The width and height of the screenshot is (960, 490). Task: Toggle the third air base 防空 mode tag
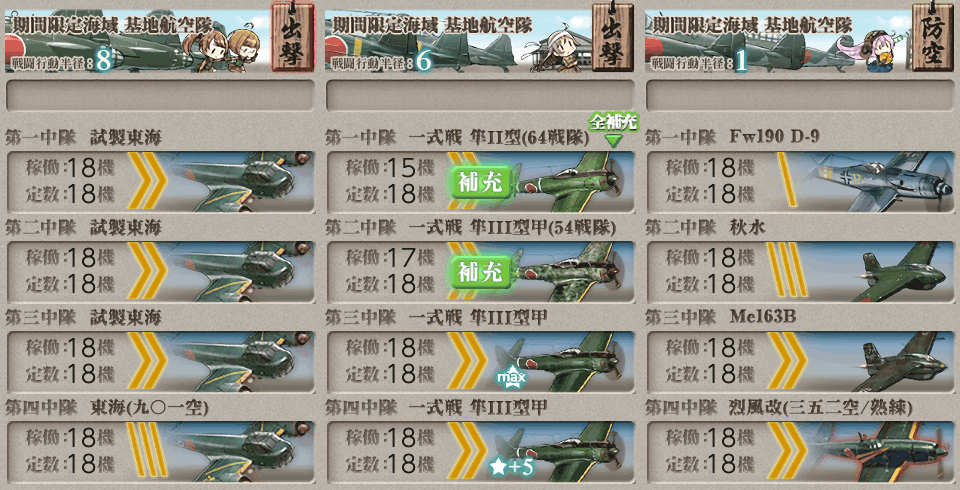pyautogui.click(x=933, y=37)
